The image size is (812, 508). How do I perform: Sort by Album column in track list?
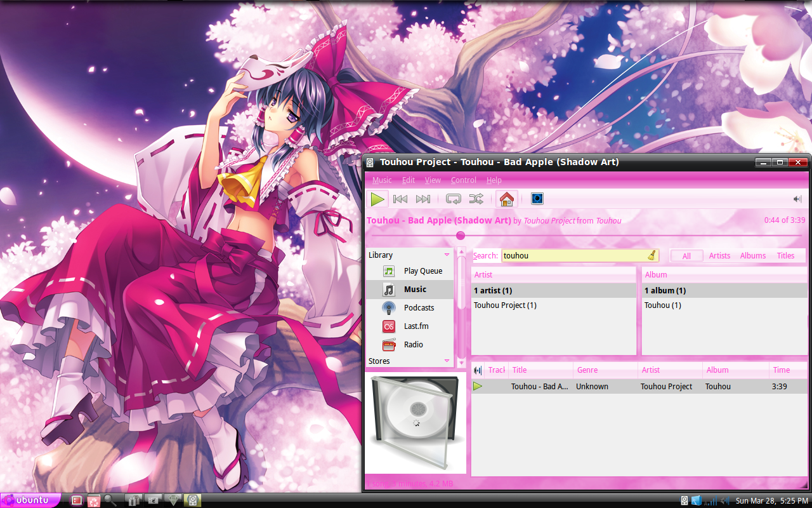(735, 370)
